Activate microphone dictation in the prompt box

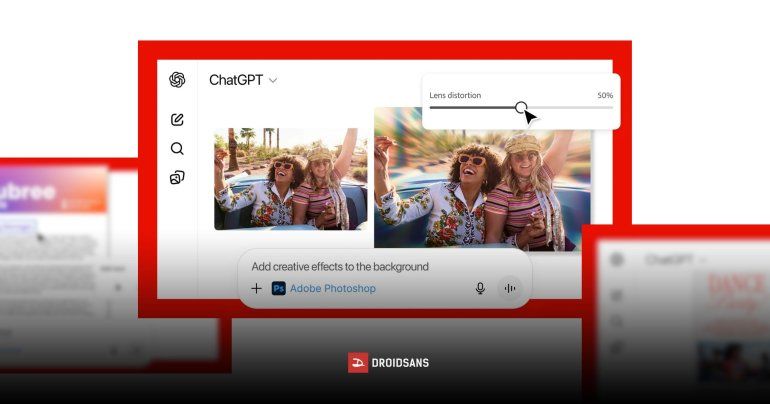(x=480, y=288)
